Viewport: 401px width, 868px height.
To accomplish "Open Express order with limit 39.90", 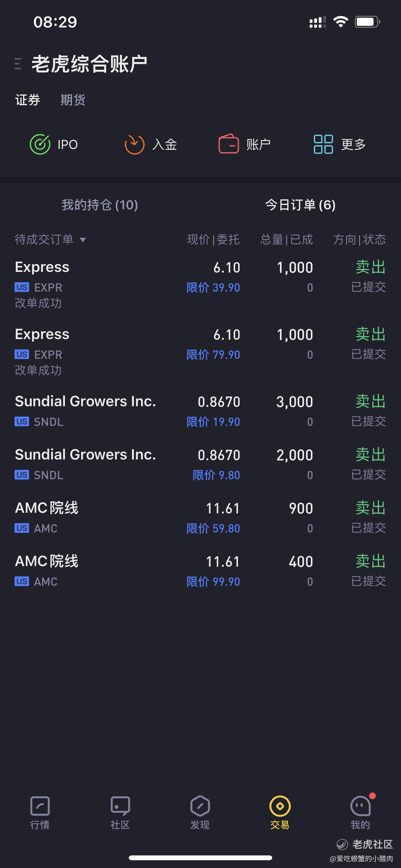I will tap(200, 284).
